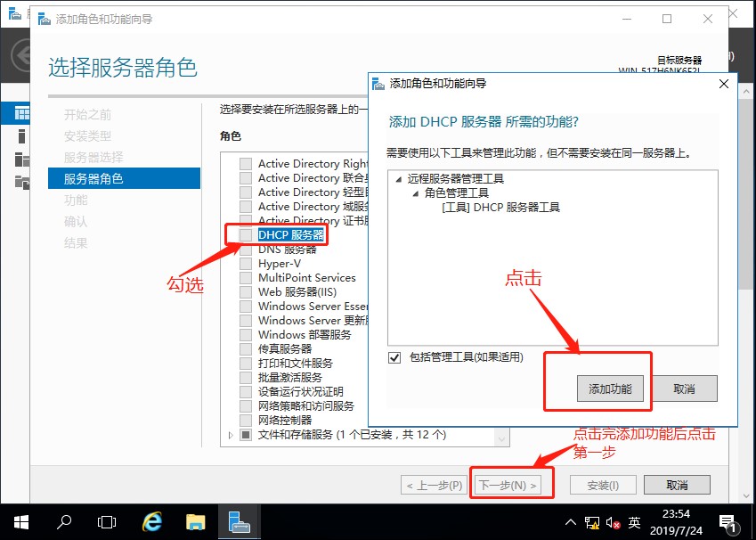Check the DNS 服务器 role checkbox
Screen dimensions: 756x540
(246, 250)
